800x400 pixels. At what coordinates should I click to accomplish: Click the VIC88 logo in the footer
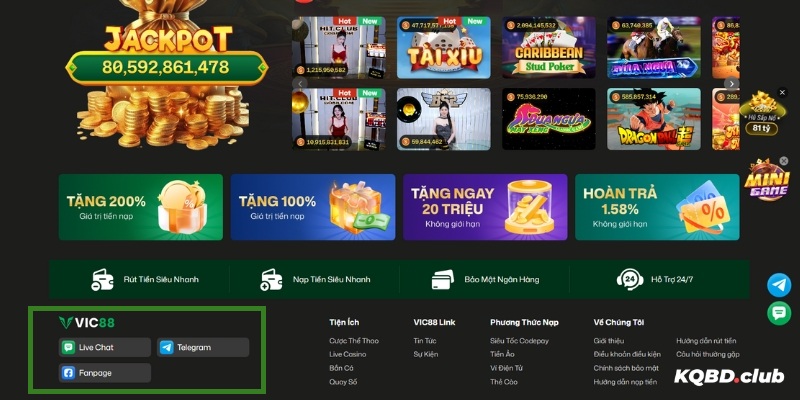[87, 322]
